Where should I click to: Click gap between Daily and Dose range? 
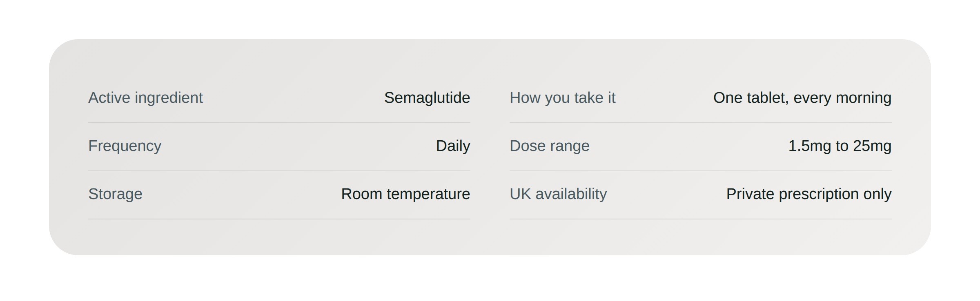click(490, 146)
